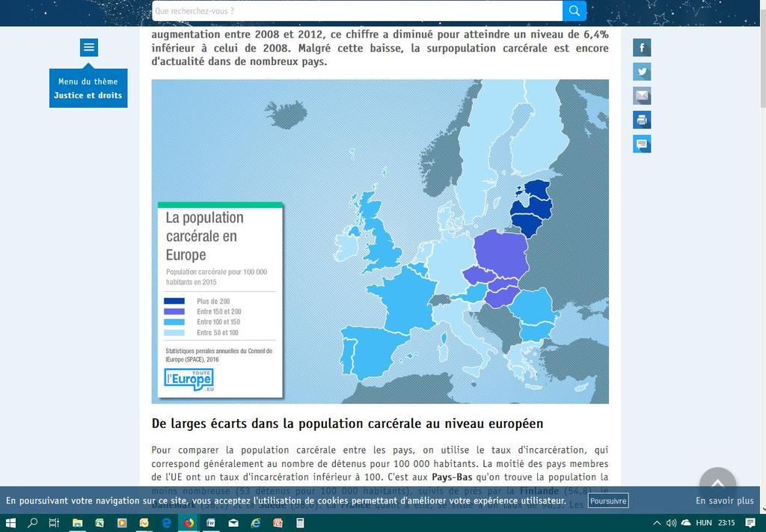Click the 'Entre 50 et 100' light blue swatch
The height and width of the screenshot is (532, 766).
174,333
